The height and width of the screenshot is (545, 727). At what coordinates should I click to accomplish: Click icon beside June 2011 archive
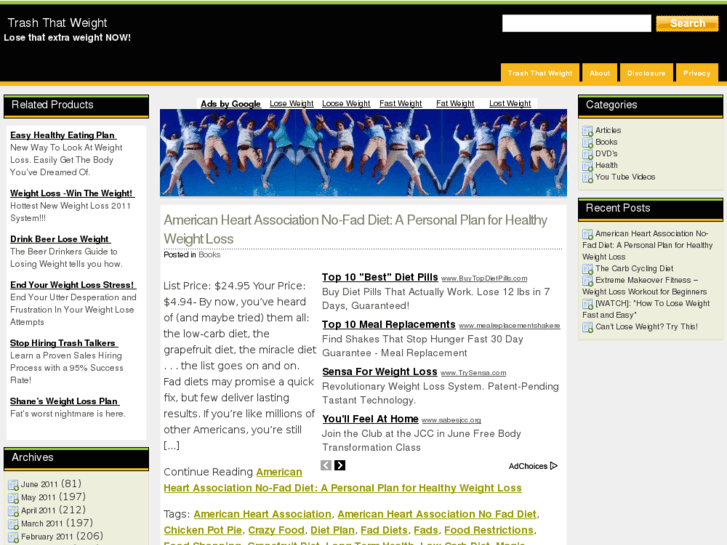click(x=13, y=485)
